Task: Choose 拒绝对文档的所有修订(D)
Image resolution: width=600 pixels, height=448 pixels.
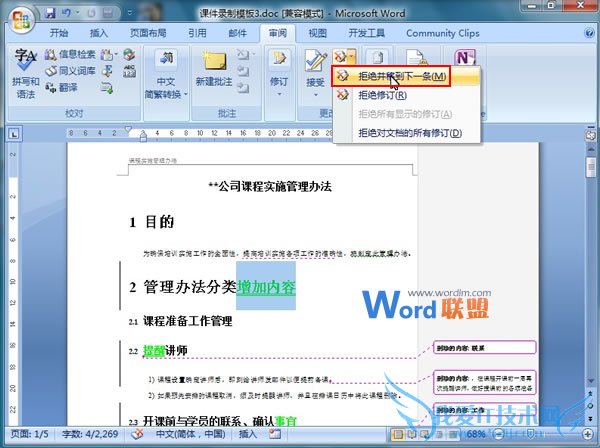Action: pyautogui.click(x=406, y=133)
